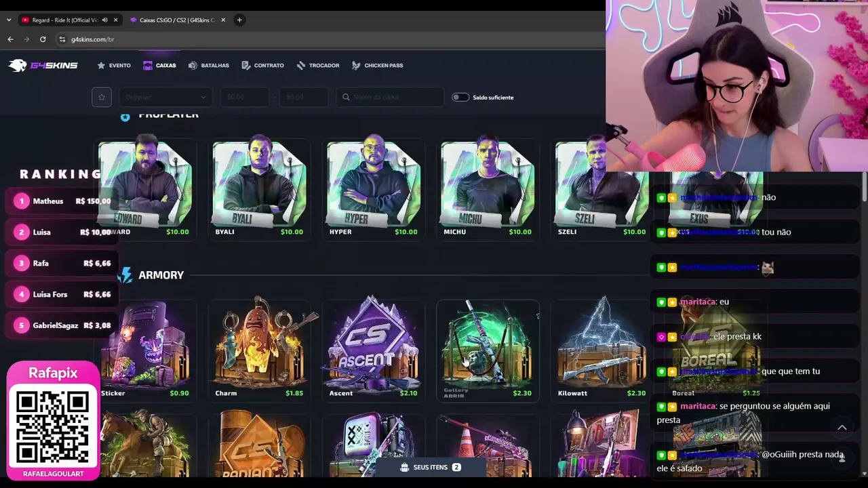Open the Byali proplayer case

tap(259, 186)
